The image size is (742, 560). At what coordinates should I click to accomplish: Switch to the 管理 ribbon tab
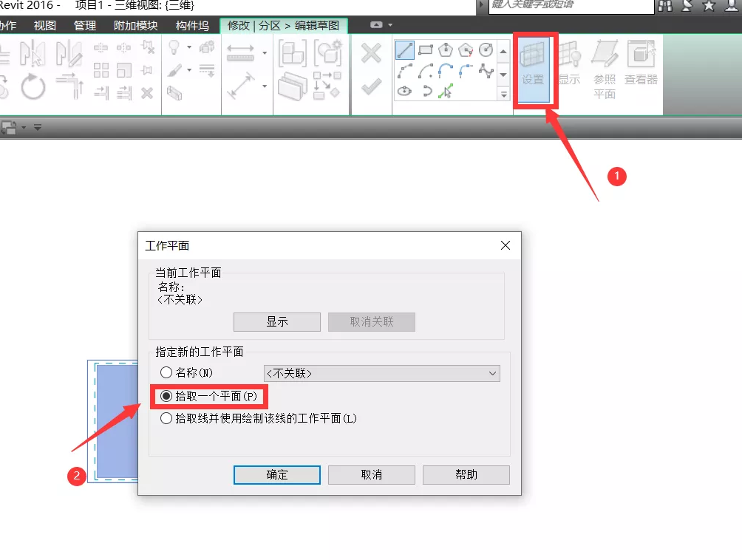84,24
